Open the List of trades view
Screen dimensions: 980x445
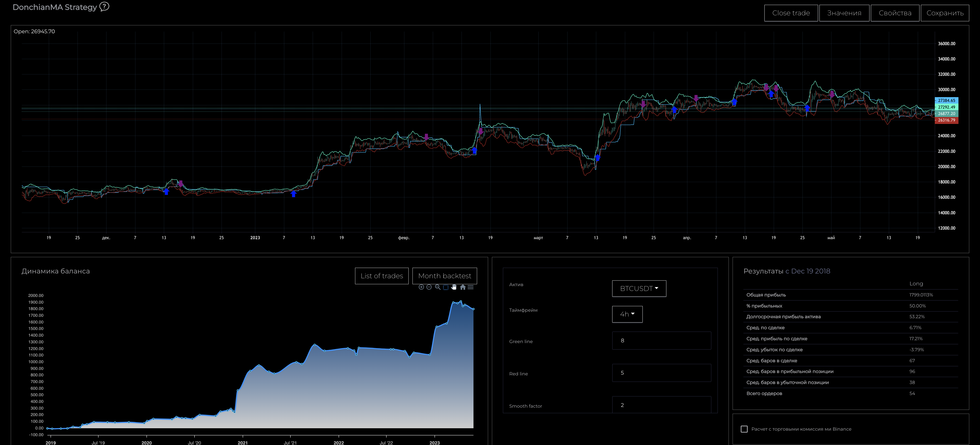(382, 276)
